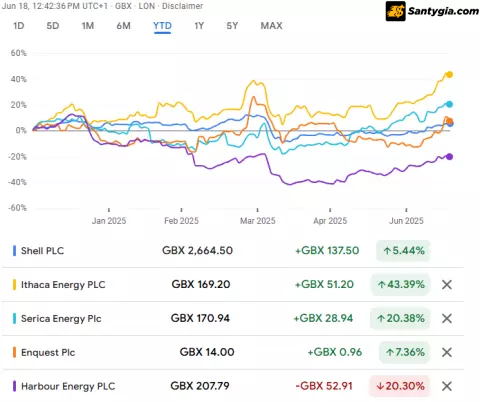Show the MAX range tab
The image size is (480, 402).
point(271,26)
